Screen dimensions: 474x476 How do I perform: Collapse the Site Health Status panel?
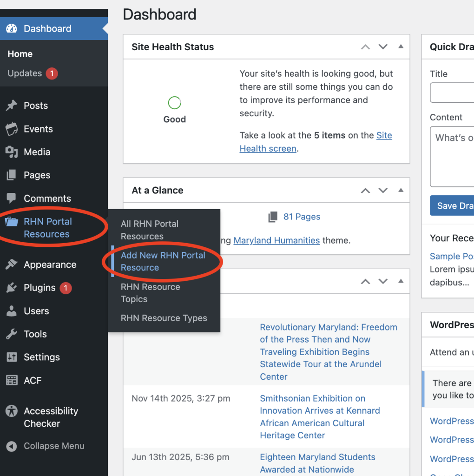click(x=401, y=46)
